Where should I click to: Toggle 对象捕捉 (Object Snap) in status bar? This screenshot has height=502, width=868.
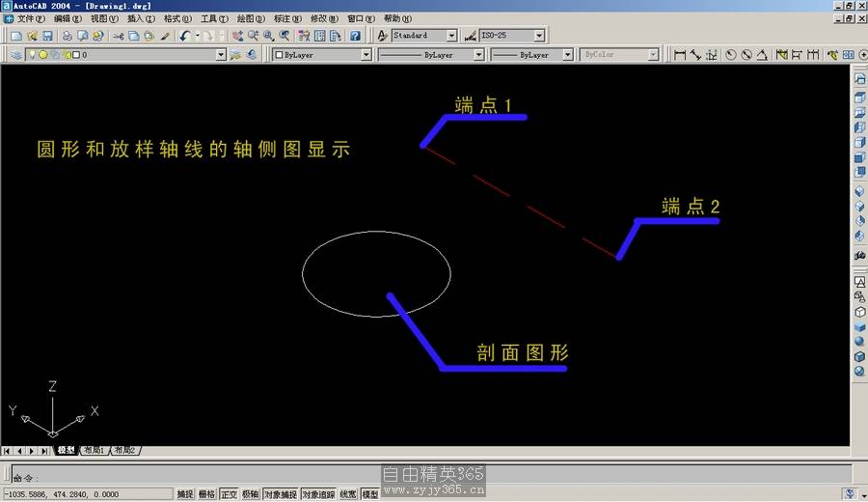tap(280, 494)
